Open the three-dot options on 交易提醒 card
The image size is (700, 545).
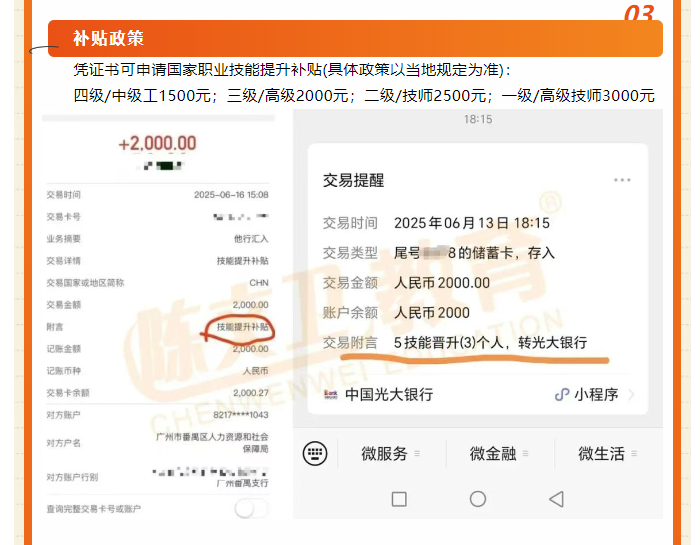(622, 180)
